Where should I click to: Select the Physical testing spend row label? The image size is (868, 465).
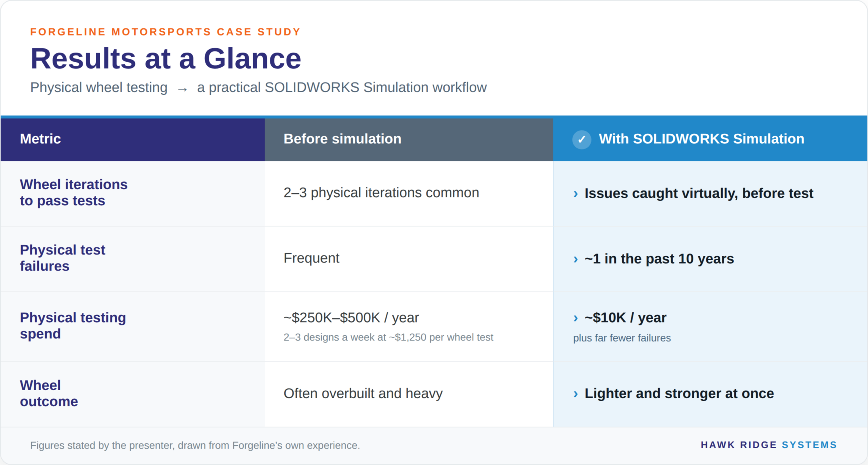pos(73,326)
